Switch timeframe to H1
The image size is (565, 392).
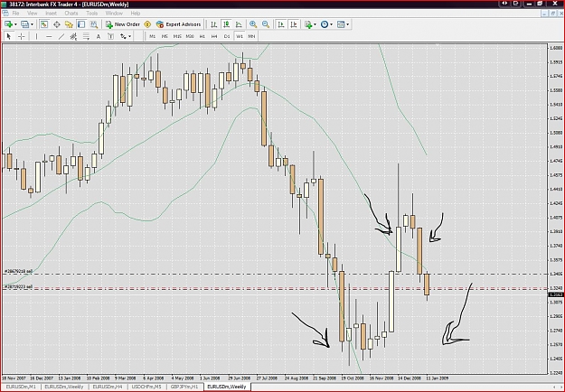[202, 36]
